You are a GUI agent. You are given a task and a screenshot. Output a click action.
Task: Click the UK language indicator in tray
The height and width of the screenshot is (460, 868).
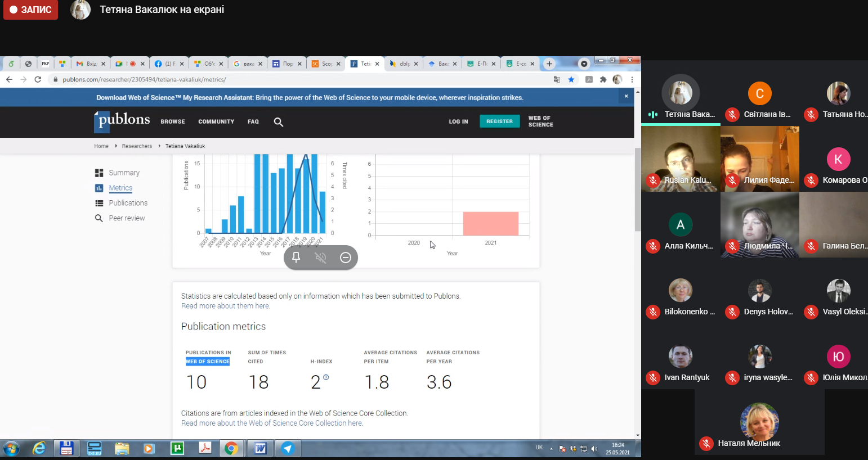coord(539,448)
